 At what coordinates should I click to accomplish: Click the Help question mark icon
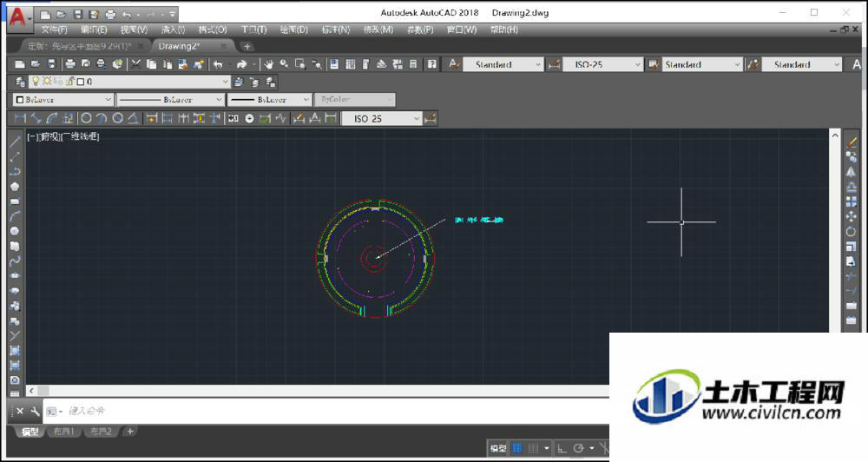[431, 64]
